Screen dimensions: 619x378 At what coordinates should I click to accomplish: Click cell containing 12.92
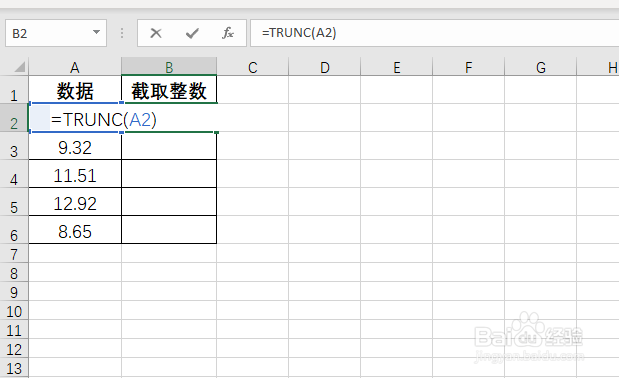[75, 204]
